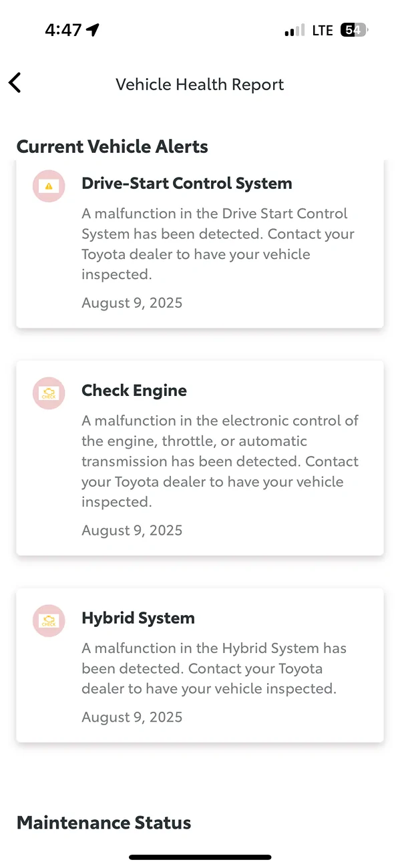Image resolution: width=400 pixels, height=868 pixels.
Task: Select the LTE network status indicator
Action: [321, 29]
